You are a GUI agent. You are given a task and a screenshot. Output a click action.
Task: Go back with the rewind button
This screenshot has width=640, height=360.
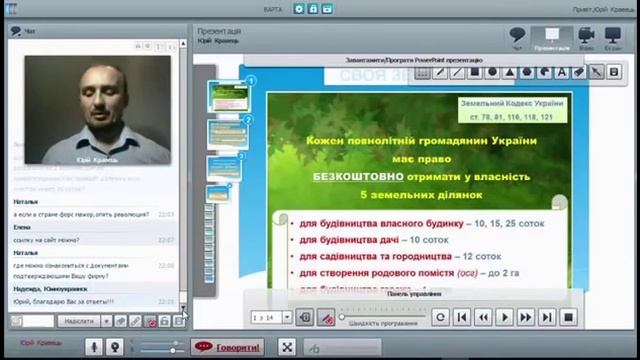point(483,317)
